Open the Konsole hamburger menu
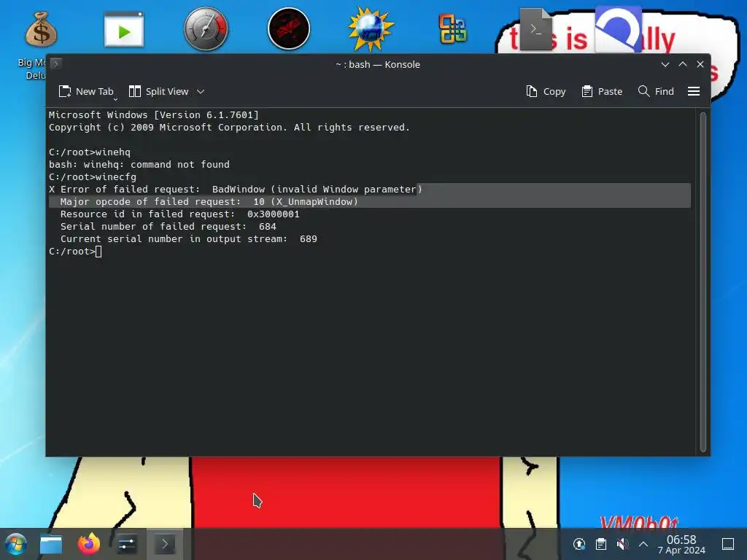Viewport: 747px width, 560px height. 694,91
